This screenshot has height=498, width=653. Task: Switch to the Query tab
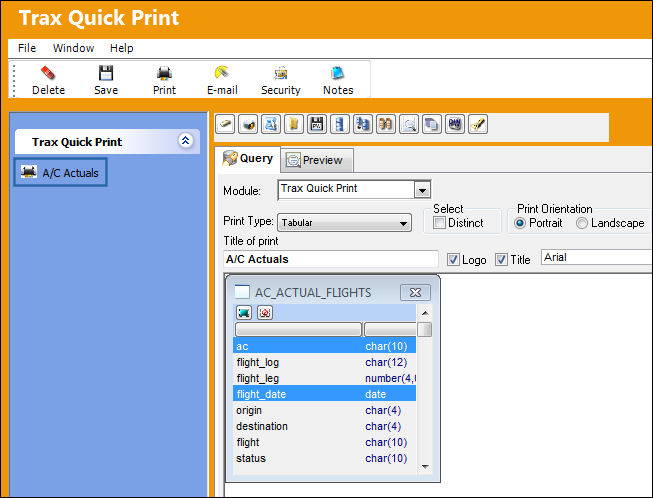pos(248,159)
